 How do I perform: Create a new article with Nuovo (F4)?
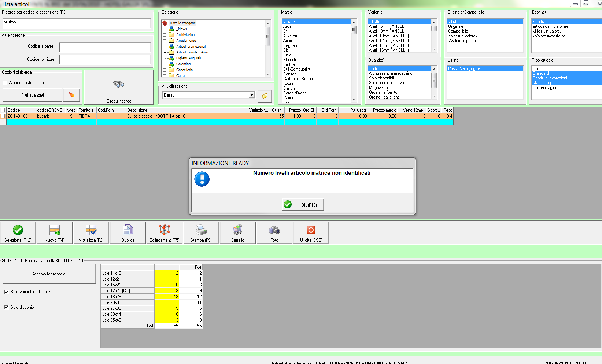(x=55, y=233)
